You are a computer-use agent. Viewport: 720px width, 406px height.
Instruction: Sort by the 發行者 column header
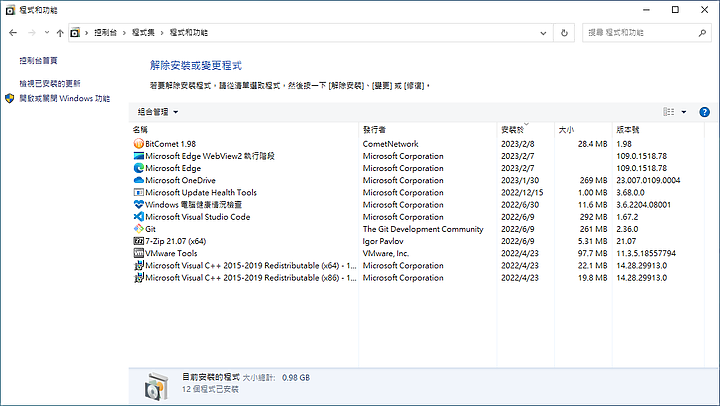428,130
